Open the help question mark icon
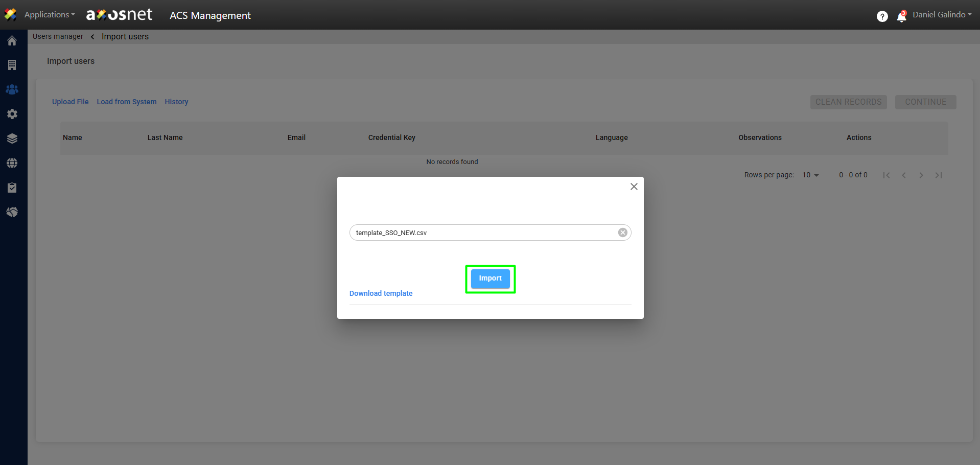This screenshot has height=465, width=980. (x=882, y=16)
